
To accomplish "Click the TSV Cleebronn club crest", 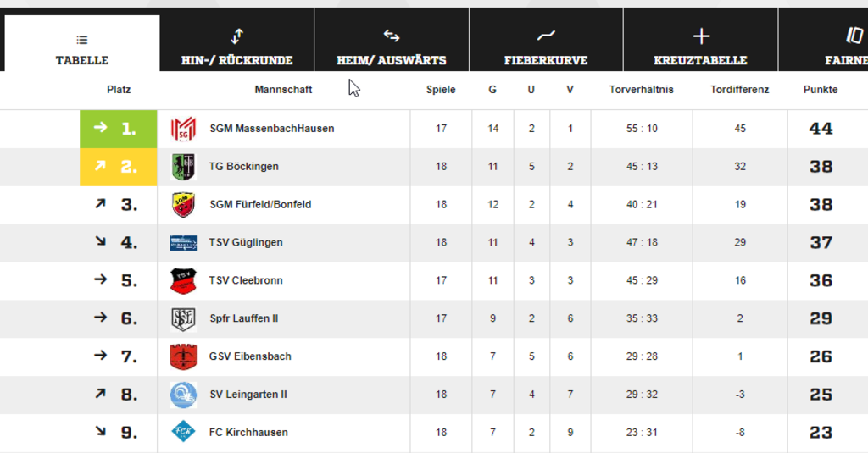I will tap(183, 280).
